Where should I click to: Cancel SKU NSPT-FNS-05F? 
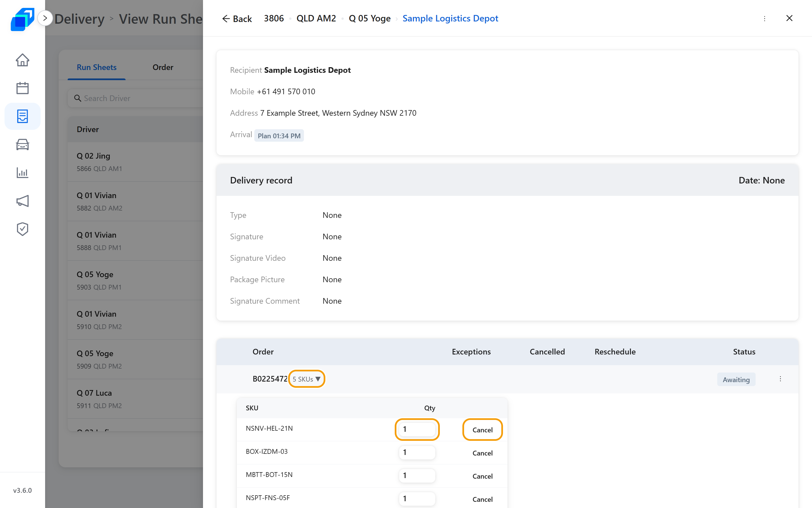[x=482, y=499]
